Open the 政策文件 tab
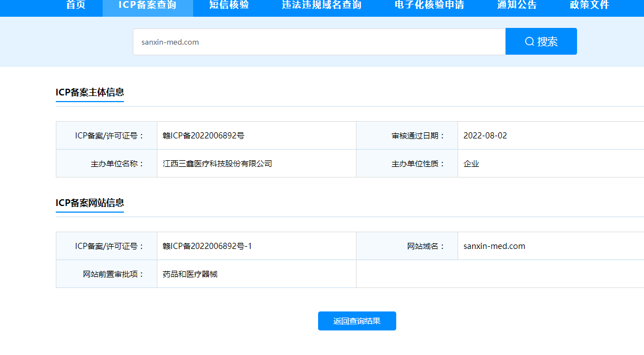644x355 pixels. point(589,6)
